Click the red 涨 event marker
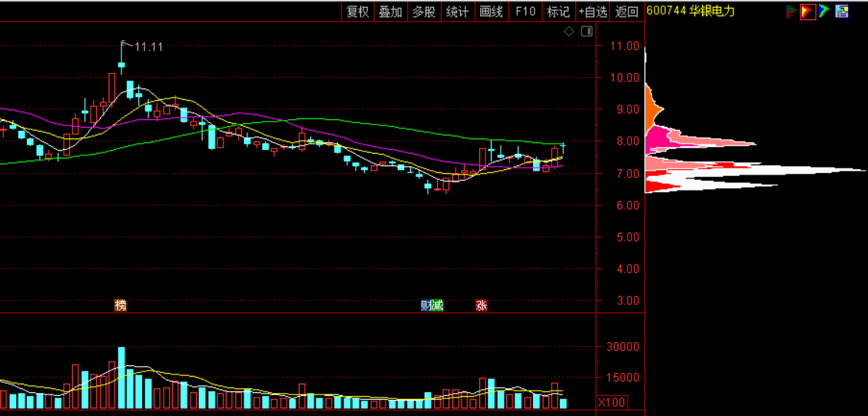 [x=482, y=305]
